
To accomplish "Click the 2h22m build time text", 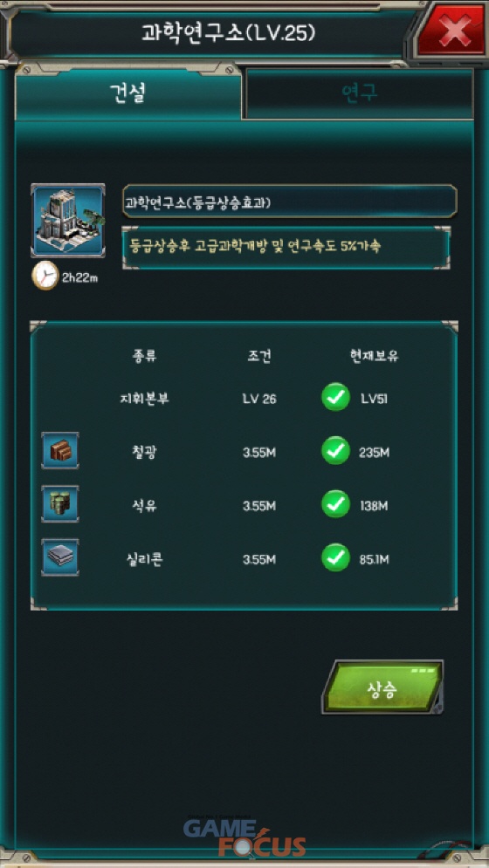I will [x=79, y=278].
